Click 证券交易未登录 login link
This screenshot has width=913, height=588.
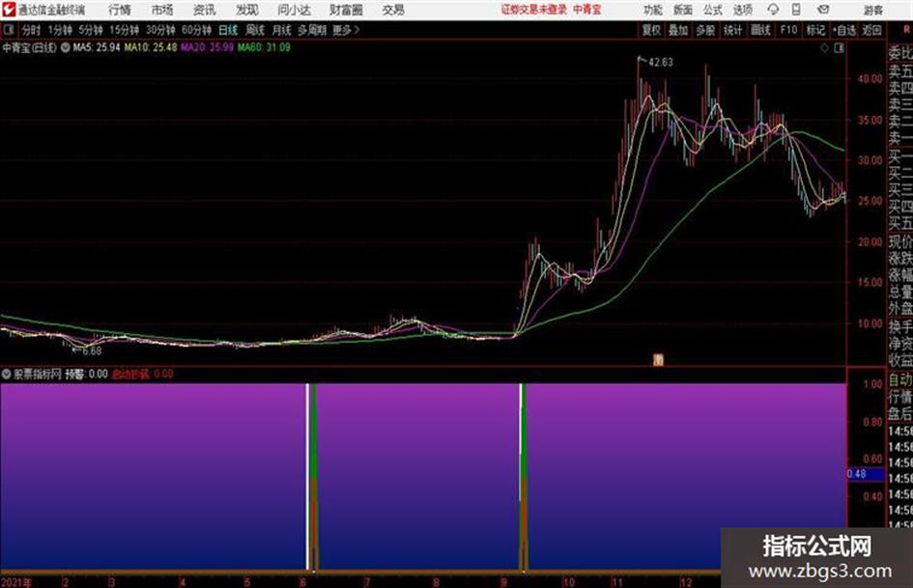[534, 10]
